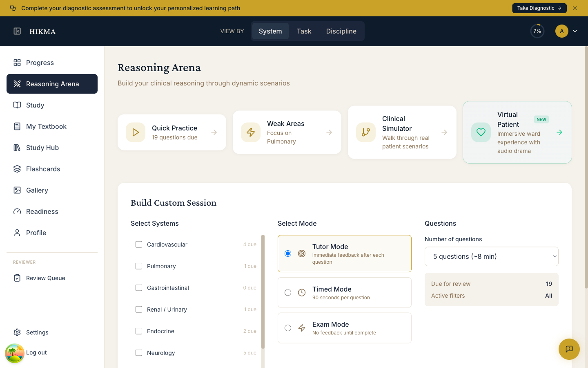588x368 pixels.
Task: Collapse the sidebar with the panel icon
Action: pyautogui.click(x=17, y=31)
